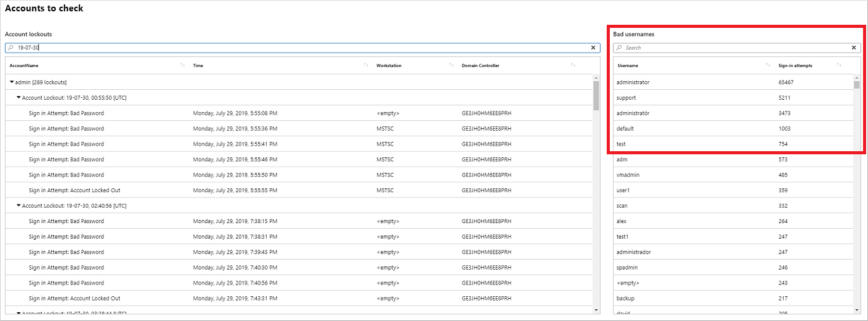Click MSTSC workstation in the 5:55:41 PM row
The width and height of the screenshot is (868, 321).
(385, 144)
